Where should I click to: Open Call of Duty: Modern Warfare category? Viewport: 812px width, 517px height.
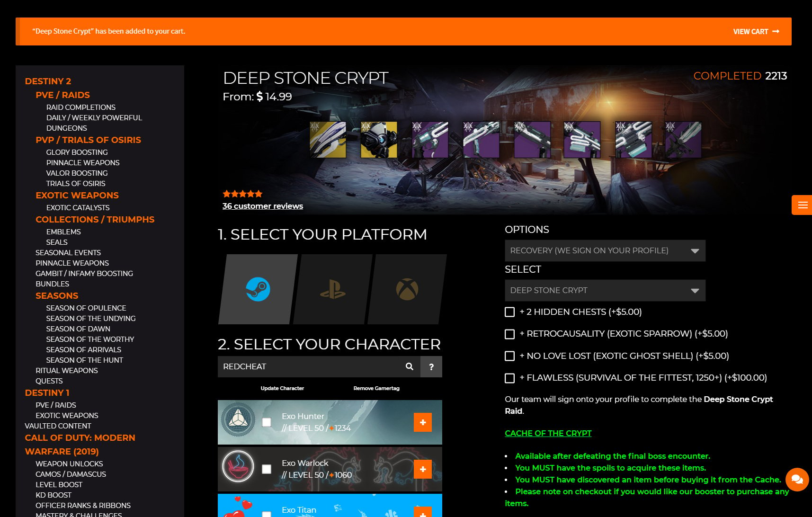[x=80, y=445]
